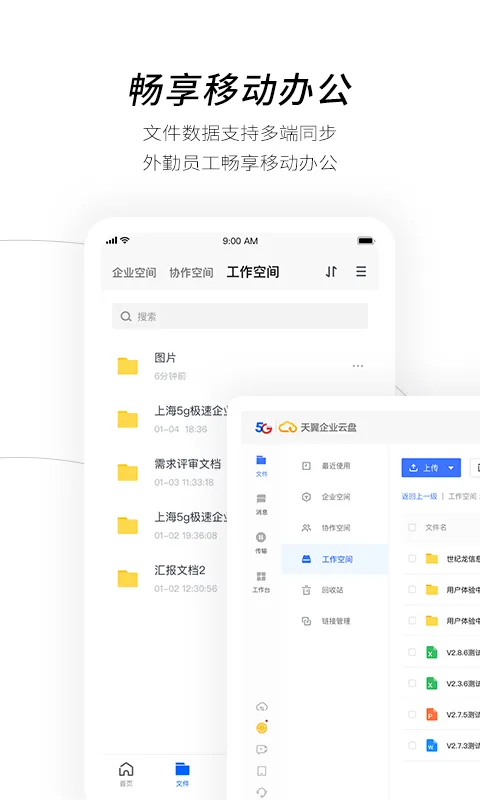This screenshot has width=480, height=800.
Task: Tick checkbox beside 世纪龙信息 folder
Action: 412,559
